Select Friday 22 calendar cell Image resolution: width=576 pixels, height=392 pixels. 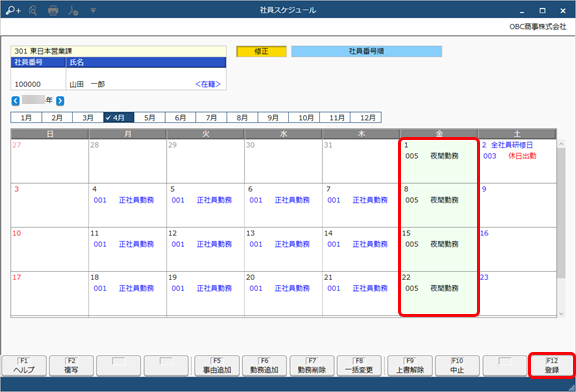tap(439, 294)
